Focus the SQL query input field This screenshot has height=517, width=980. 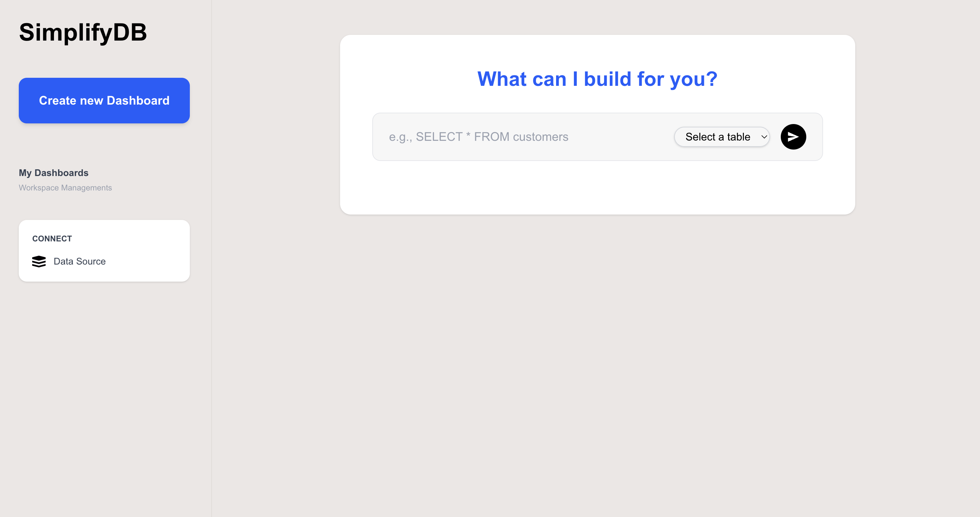(525, 136)
